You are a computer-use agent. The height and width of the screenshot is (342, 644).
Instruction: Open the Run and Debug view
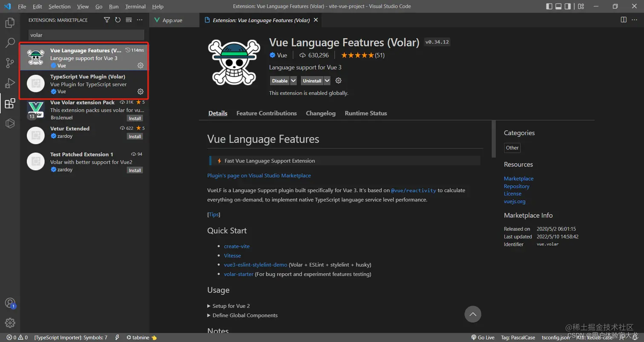coord(10,83)
